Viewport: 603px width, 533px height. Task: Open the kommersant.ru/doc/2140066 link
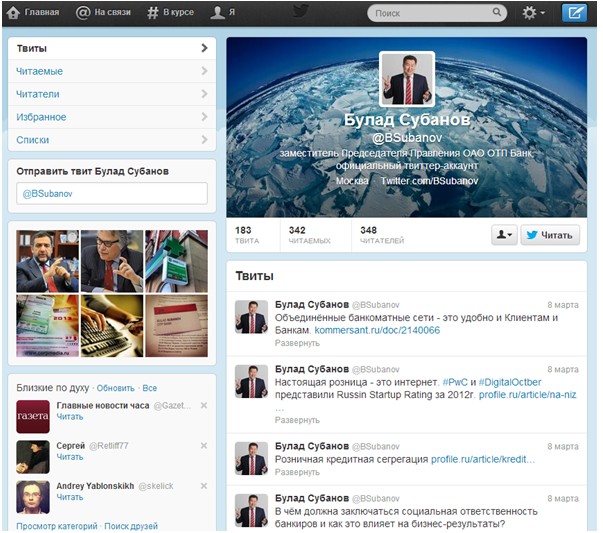(377, 330)
